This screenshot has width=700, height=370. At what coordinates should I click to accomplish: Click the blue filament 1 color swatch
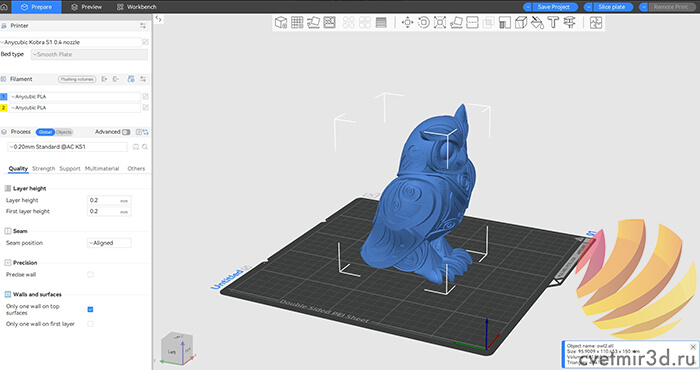click(x=4, y=96)
